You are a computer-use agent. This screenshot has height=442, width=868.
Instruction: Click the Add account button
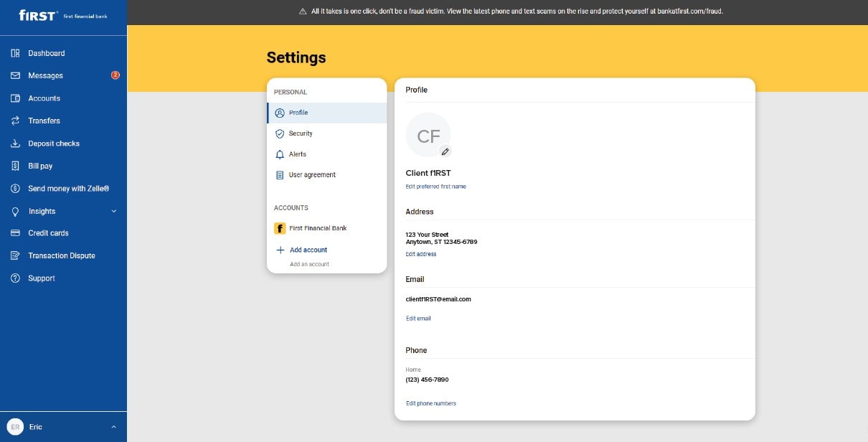(308, 250)
